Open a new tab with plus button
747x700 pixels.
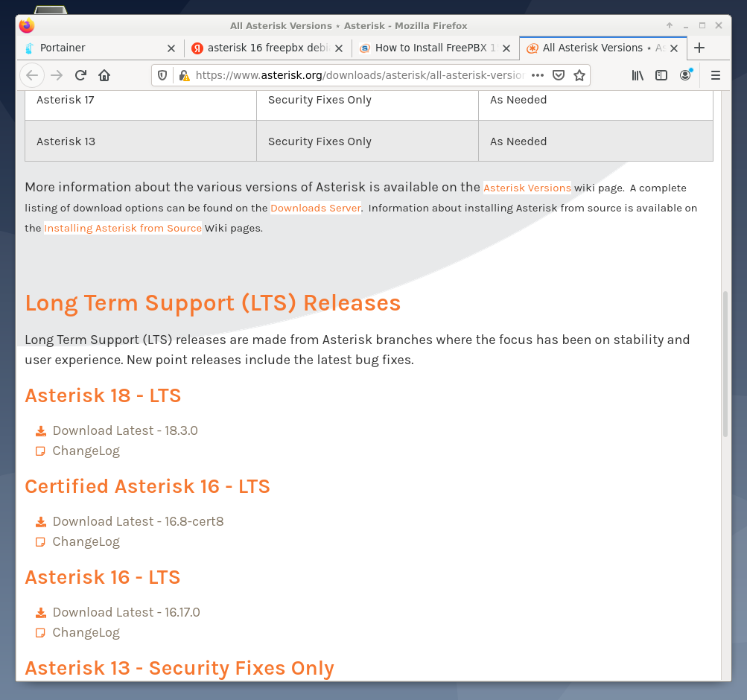pyautogui.click(x=699, y=48)
